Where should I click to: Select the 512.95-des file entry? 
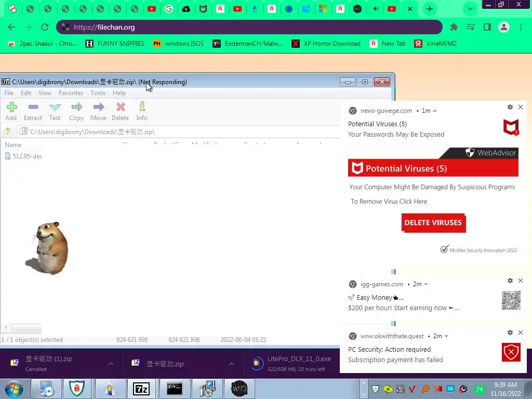(23, 156)
